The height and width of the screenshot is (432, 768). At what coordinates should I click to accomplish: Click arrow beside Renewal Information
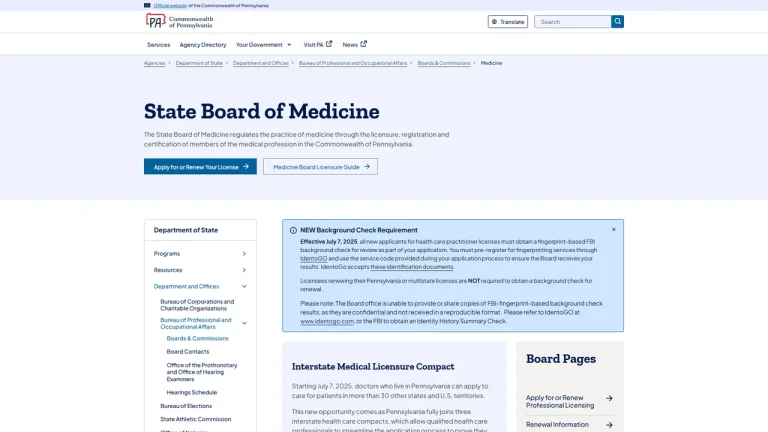[609, 425]
